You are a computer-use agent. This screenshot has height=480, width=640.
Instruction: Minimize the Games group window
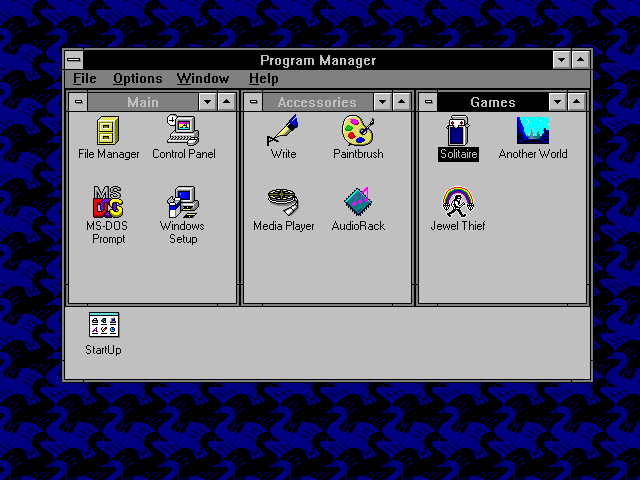(x=558, y=102)
